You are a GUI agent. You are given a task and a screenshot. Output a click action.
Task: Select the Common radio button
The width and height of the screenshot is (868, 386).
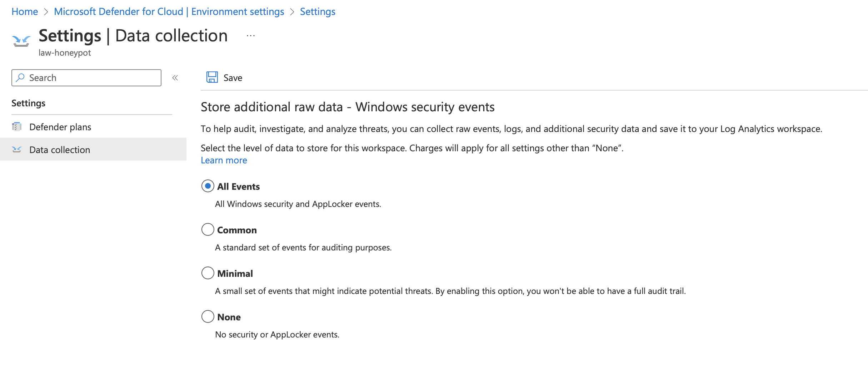(208, 230)
